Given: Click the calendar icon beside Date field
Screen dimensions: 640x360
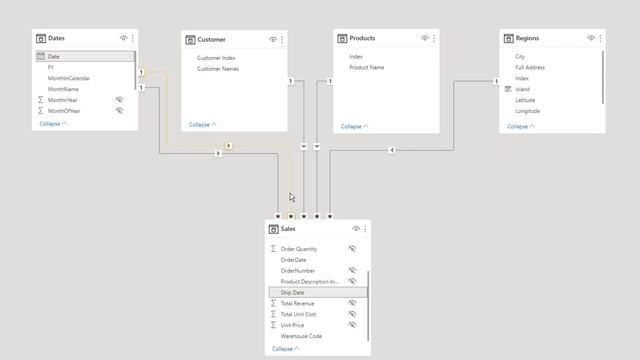Looking at the screenshot, I should [40, 56].
